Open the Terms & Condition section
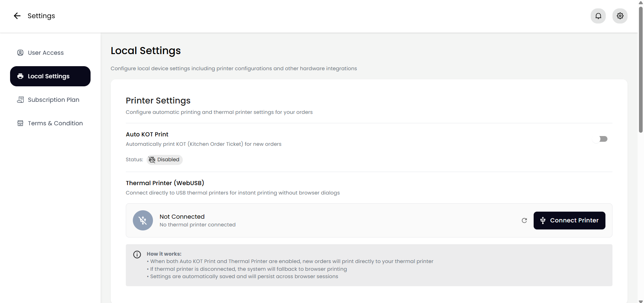 [x=55, y=123]
